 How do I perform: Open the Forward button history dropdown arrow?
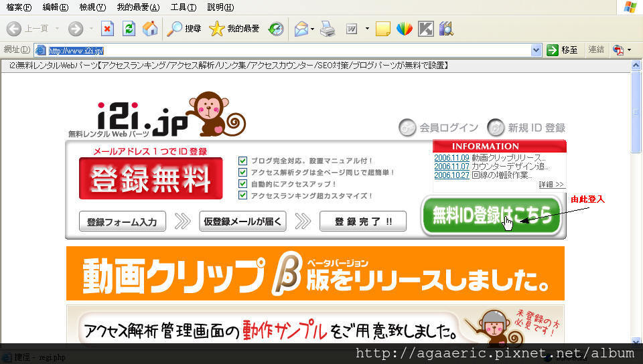click(x=90, y=29)
